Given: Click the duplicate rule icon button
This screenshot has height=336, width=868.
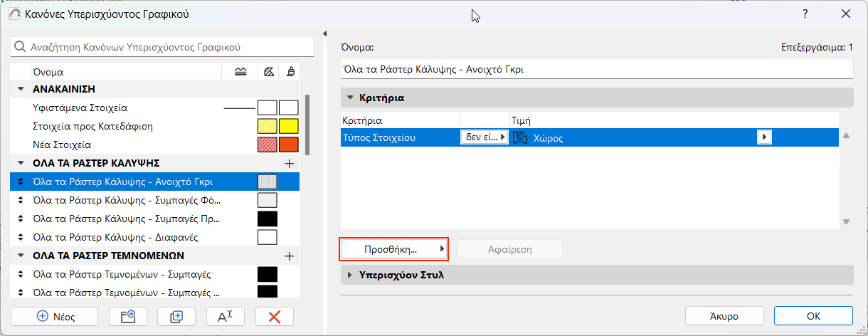Looking at the screenshot, I should (x=176, y=317).
